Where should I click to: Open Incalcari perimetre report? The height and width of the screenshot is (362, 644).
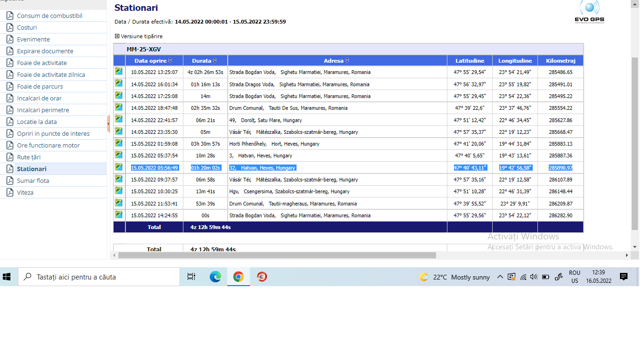[x=43, y=110]
